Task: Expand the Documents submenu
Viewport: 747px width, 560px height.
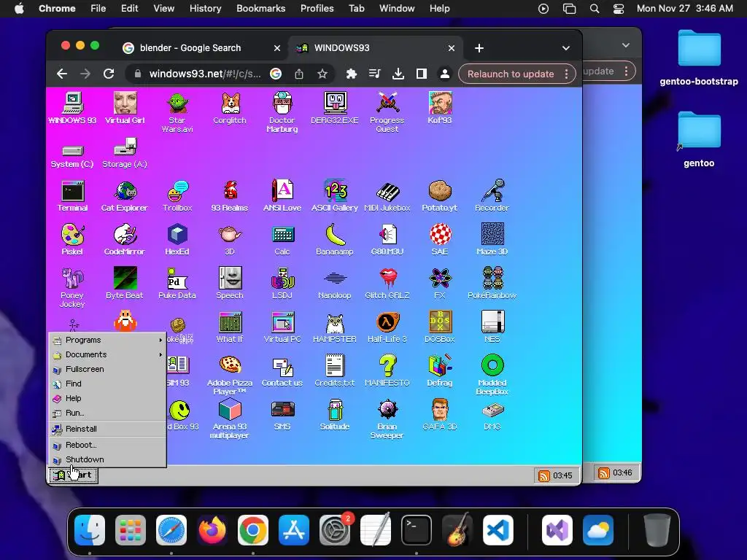Action: click(108, 355)
